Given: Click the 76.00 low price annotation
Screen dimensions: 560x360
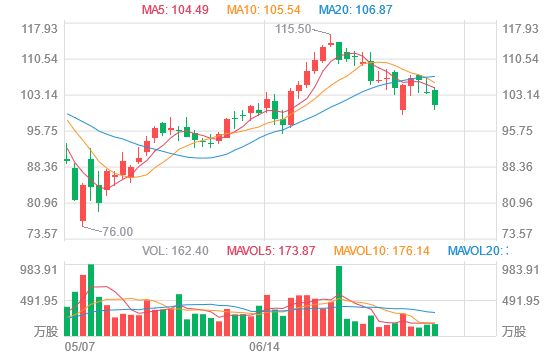Looking at the screenshot, I should click(118, 232).
